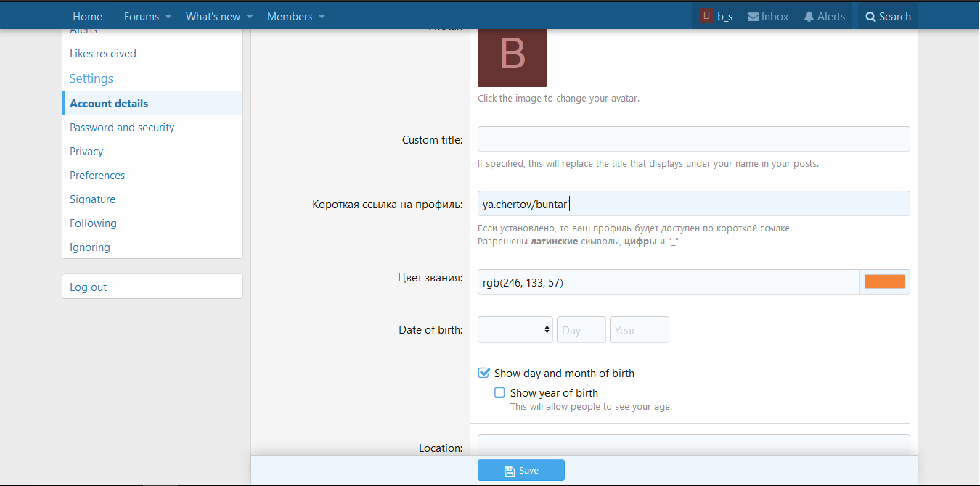The height and width of the screenshot is (486, 980).
Task: Open the orange color swatch picker
Action: click(884, 282)
